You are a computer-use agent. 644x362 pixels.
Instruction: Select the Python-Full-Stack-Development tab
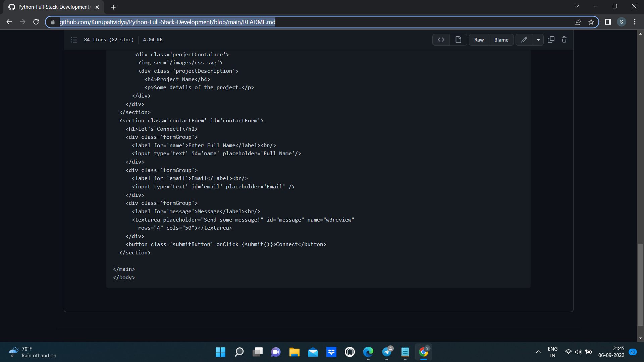[54, 7]
